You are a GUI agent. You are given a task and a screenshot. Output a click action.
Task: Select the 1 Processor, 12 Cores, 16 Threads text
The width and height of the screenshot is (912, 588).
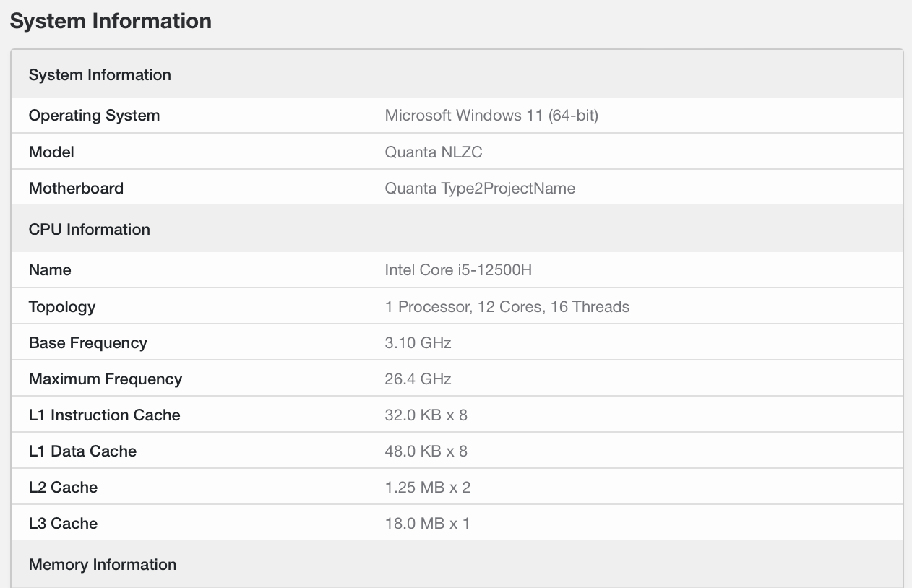[x=507, y=306]
